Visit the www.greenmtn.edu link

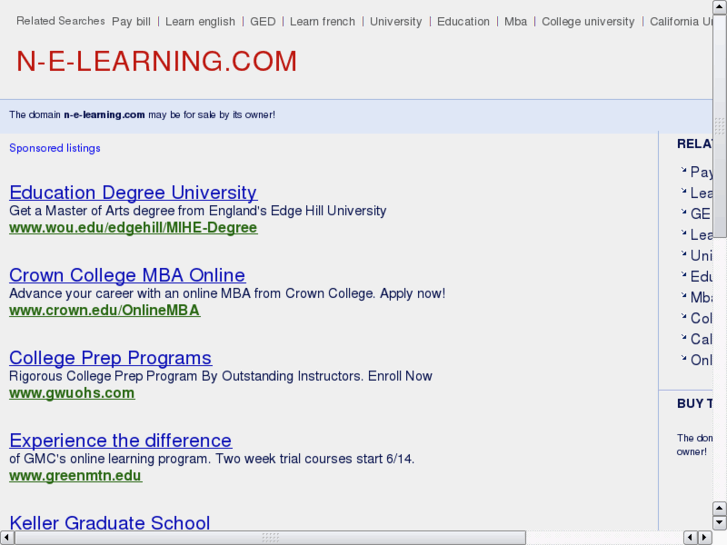pyautogui.click(x=76, y=475)
